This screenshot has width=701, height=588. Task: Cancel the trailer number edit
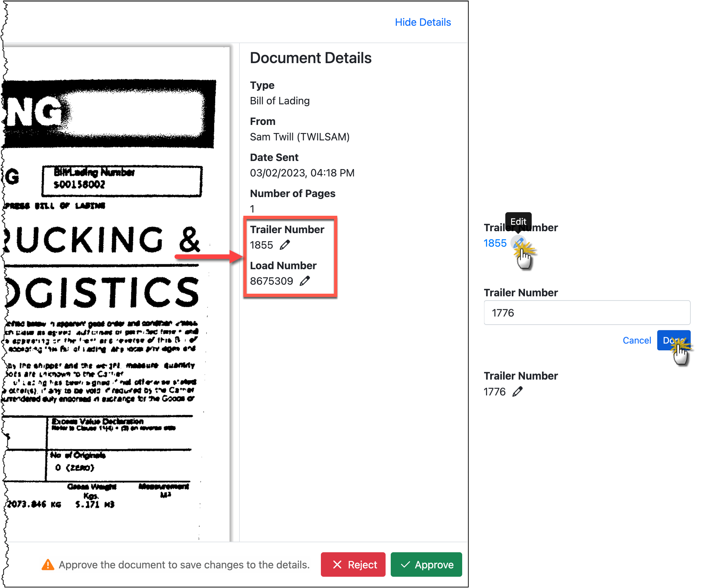click(637, 340)
